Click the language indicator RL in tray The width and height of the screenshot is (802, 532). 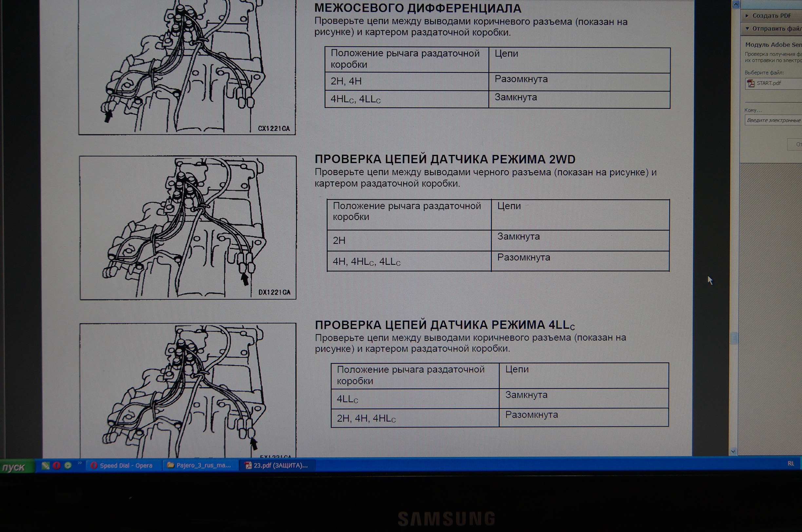pyautogui.click(x=791, y=464)
